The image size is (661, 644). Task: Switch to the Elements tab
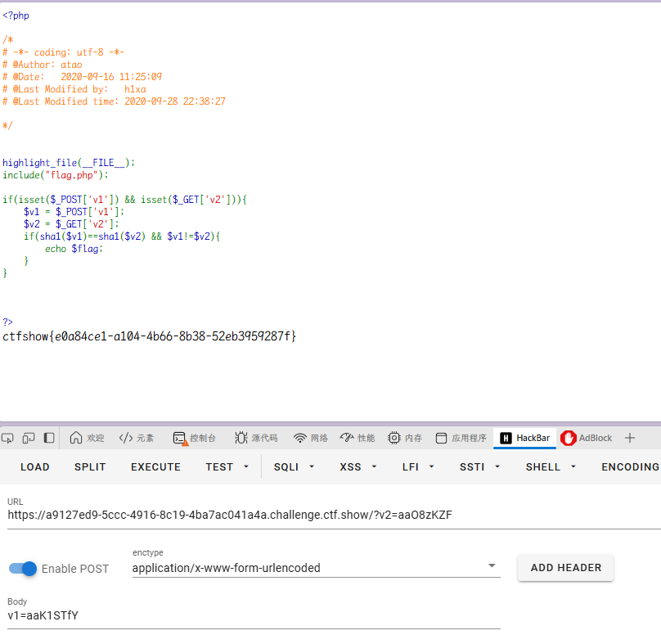(137, 438)
